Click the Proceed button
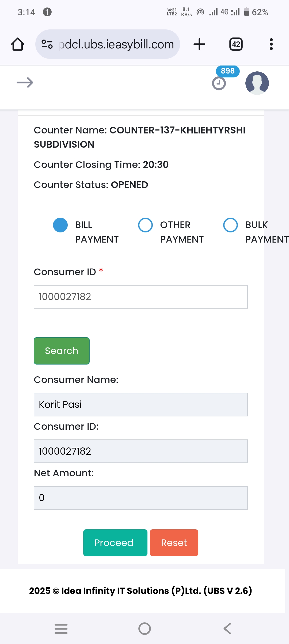The height and width of the screenshot is (644, 289). [x=115, y=543]
